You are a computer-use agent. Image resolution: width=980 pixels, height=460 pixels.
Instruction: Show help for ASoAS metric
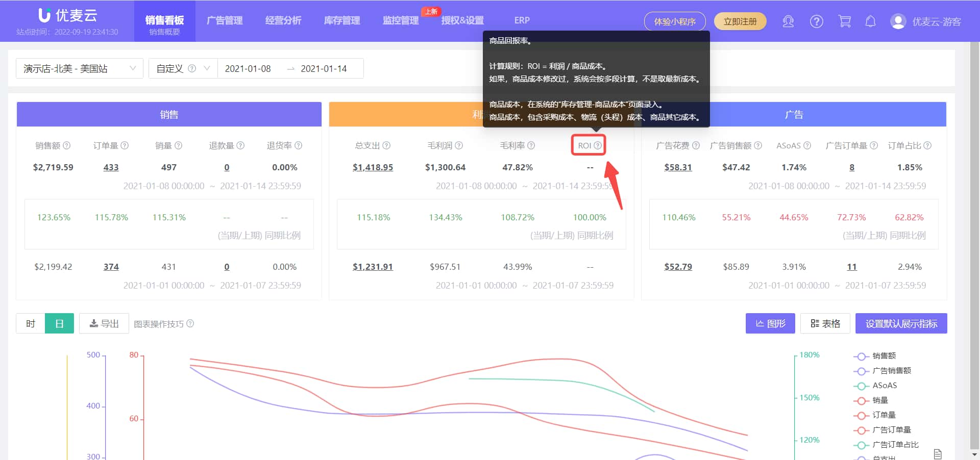click(x=807, y=145)
